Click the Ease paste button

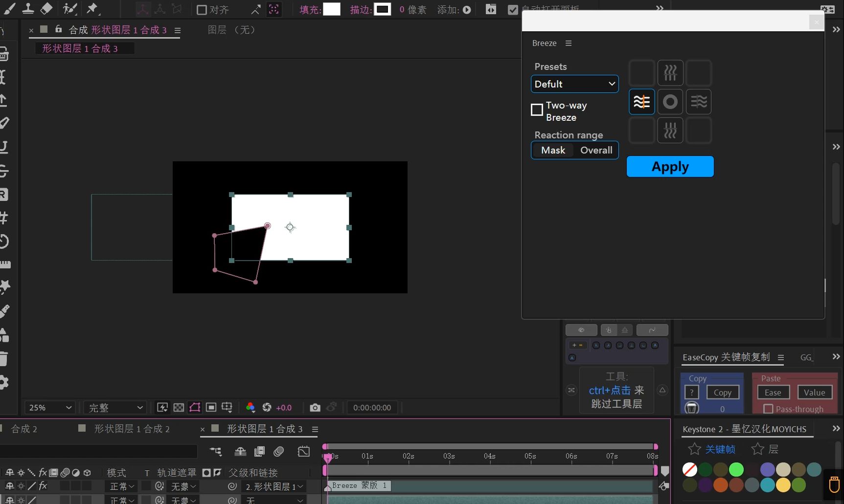coord(773,392)
